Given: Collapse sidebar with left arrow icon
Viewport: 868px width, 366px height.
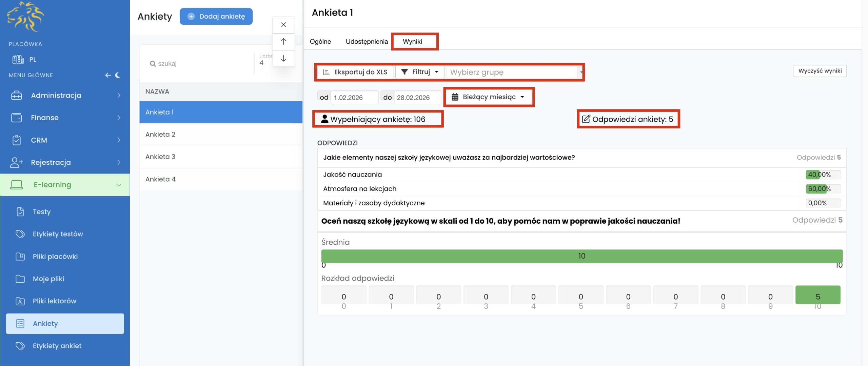Looking at the screenshot, I should click(108, 75).
